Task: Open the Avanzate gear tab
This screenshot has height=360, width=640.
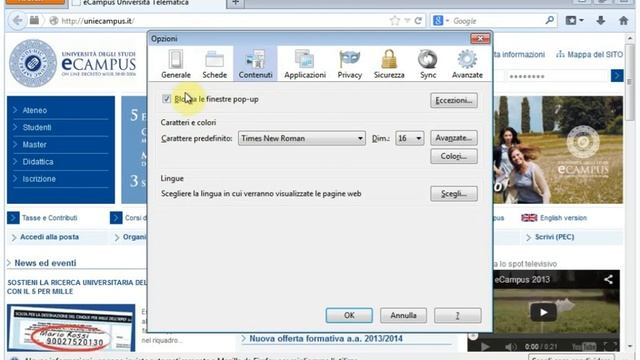Action: click(467, 64)
